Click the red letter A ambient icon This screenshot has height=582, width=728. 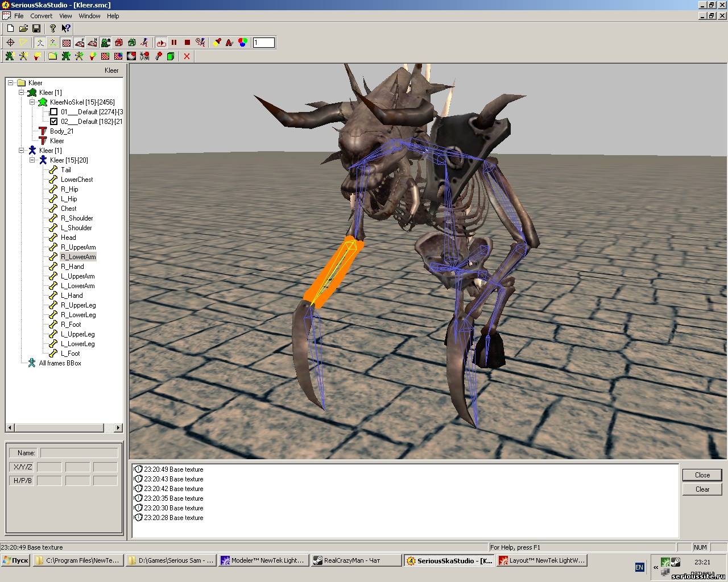pos(230,43)
